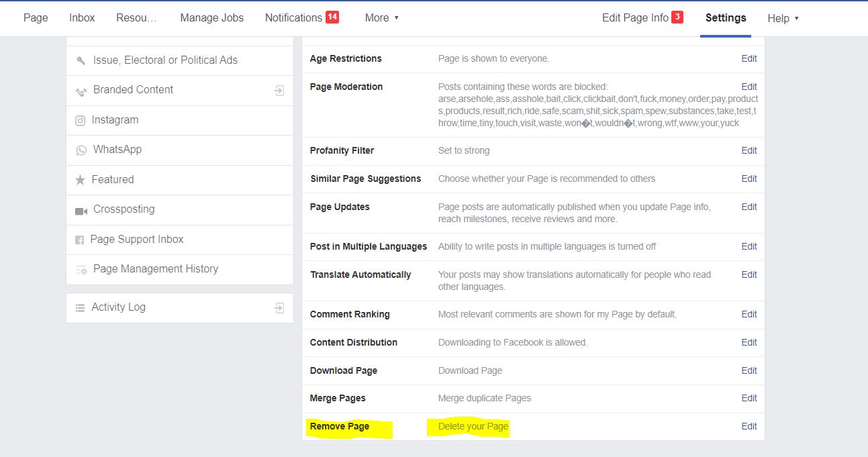This screenshot has width=868, height=457.
Task: Click the Comment Ranking label
Action: coord(350,314)
